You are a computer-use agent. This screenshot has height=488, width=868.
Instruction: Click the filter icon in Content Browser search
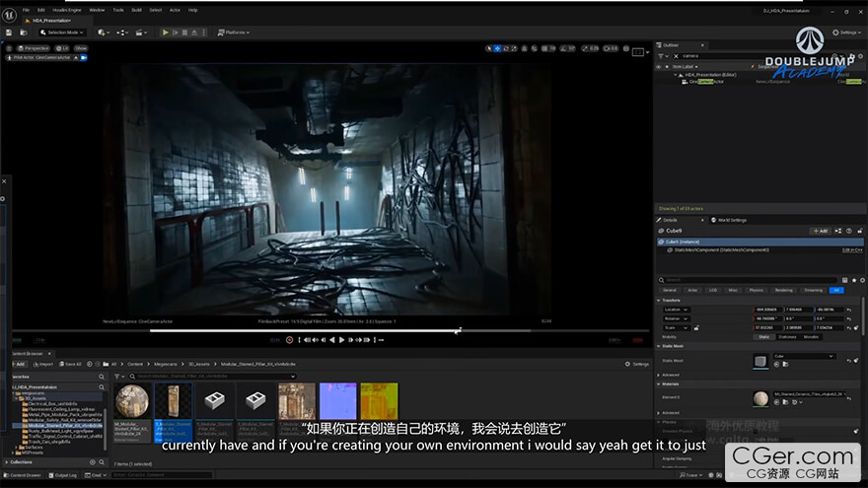[x=115, y=377]
